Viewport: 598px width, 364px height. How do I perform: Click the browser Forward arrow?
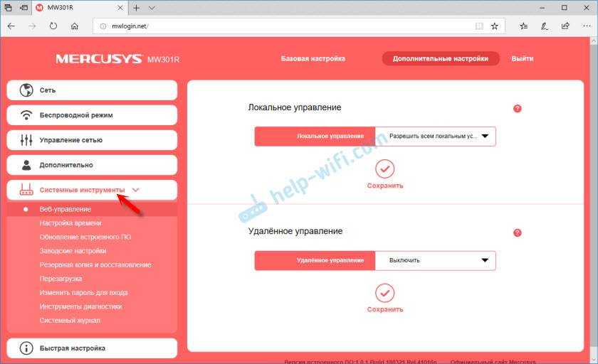[32, 26]
